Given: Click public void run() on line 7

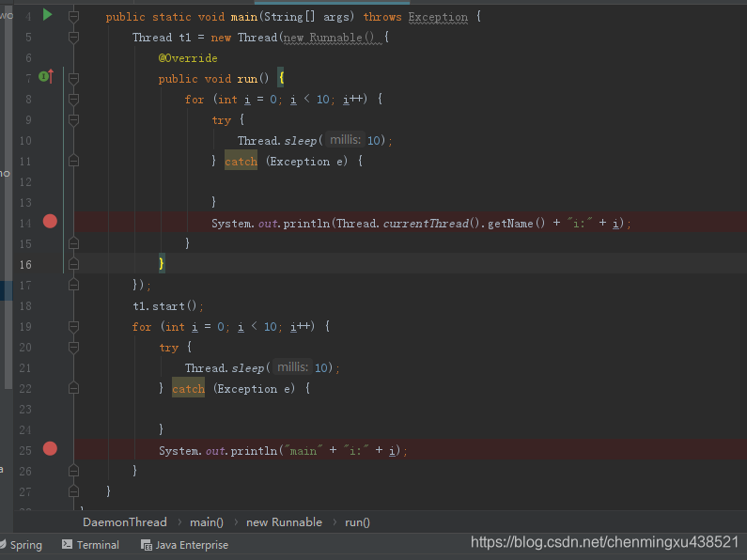Looking at the screenshot, I should pyautogui.click(x=213, y=79).
